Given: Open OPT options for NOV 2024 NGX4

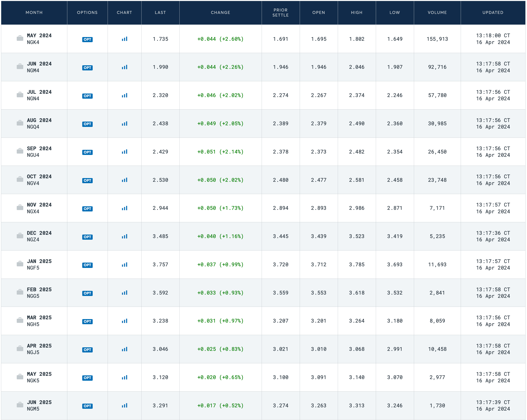Looking at the screenshot, I should pyautogui.click(x=87, y=209).
